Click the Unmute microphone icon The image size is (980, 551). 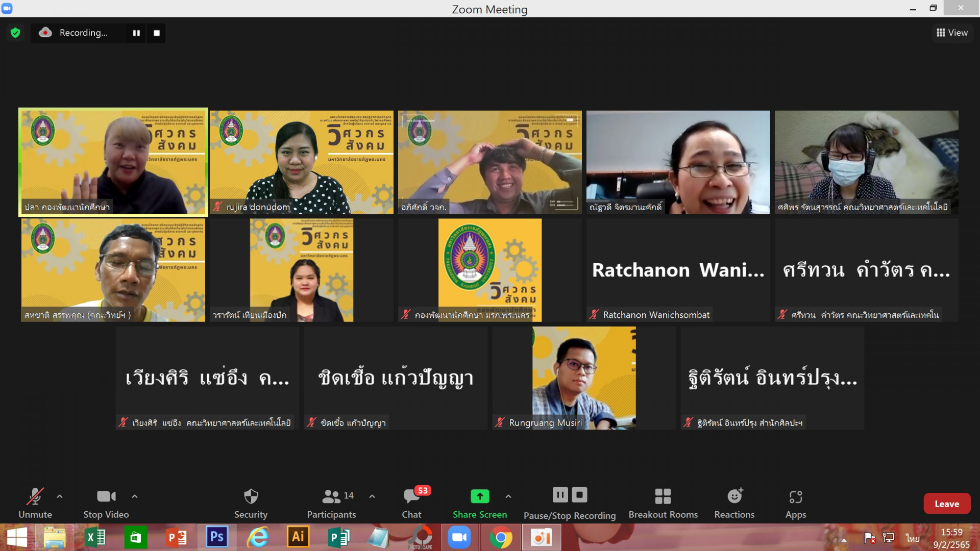pos(35,496)
